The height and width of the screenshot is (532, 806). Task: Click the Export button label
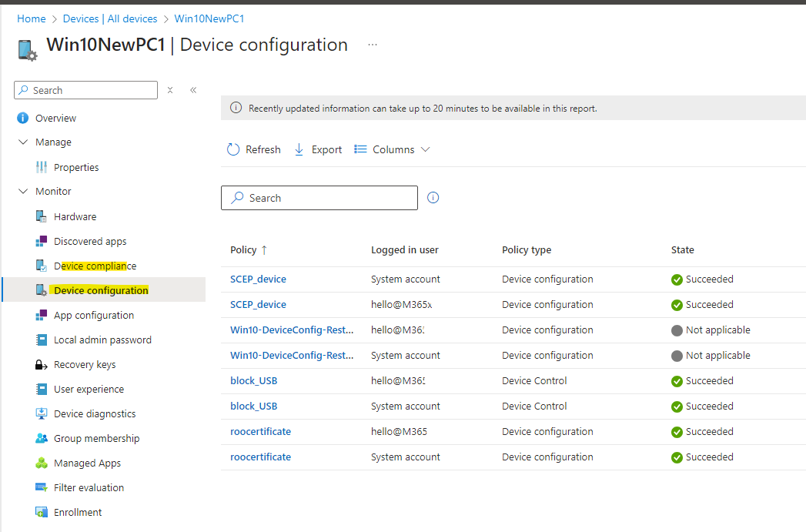[326, 149]
